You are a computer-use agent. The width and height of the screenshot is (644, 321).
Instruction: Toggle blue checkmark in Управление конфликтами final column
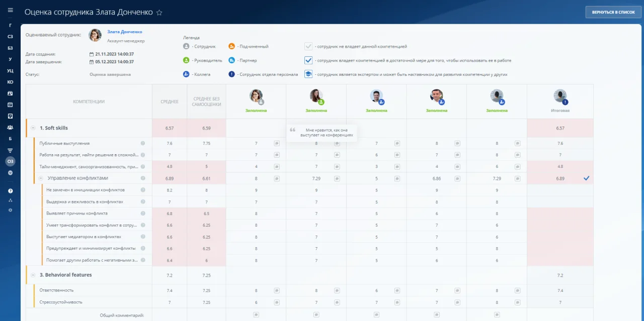point(586,178)
